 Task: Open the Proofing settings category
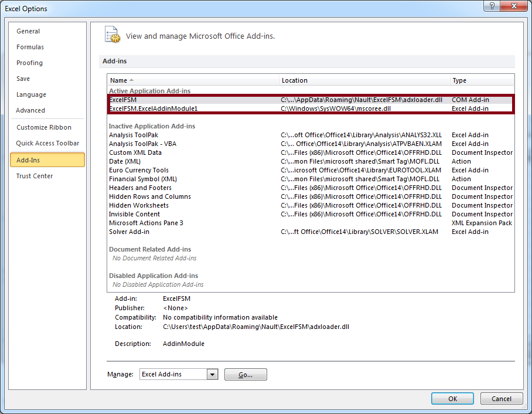29,63
